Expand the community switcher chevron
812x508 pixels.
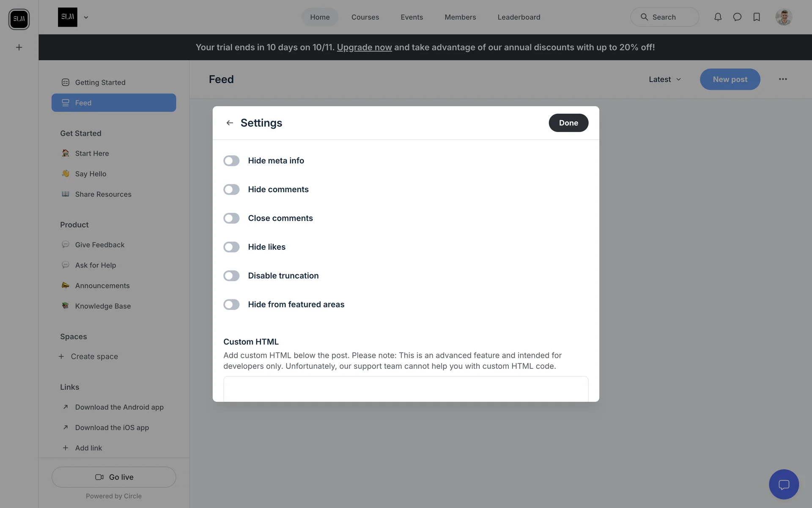[86, 17]
